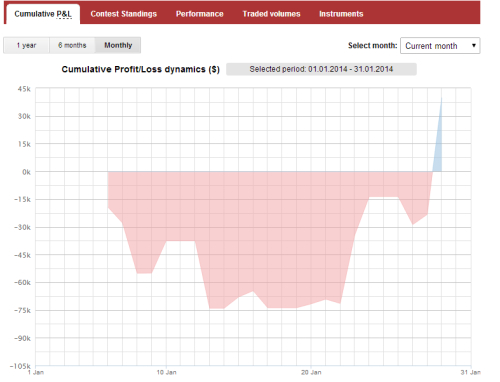Select the Instruments tab
Image resolution: width=500 pixels, height=382 pixels.
pyautogui.click(x=341, y=14)
